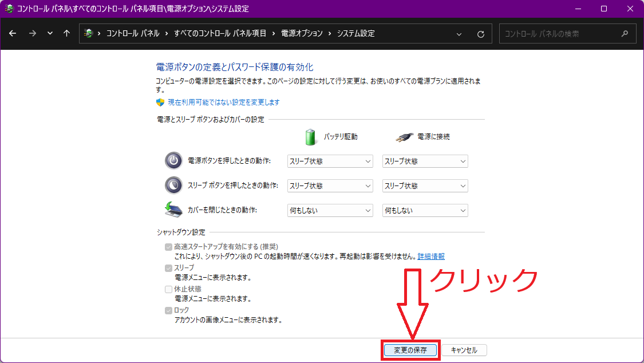Click the laptop lid icon beside カバー row
The width and height of the screenshot is (644, 363).
pos(173,210)
